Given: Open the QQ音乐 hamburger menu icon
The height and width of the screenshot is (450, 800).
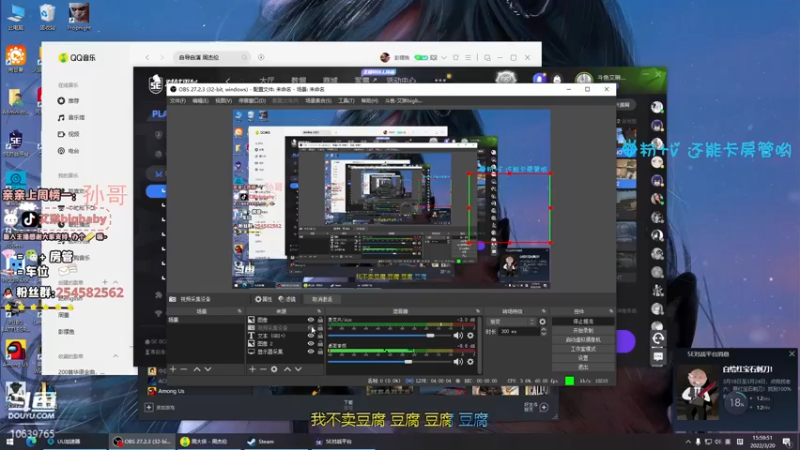Looking at the screenshot, I should (x=468, y=58).
